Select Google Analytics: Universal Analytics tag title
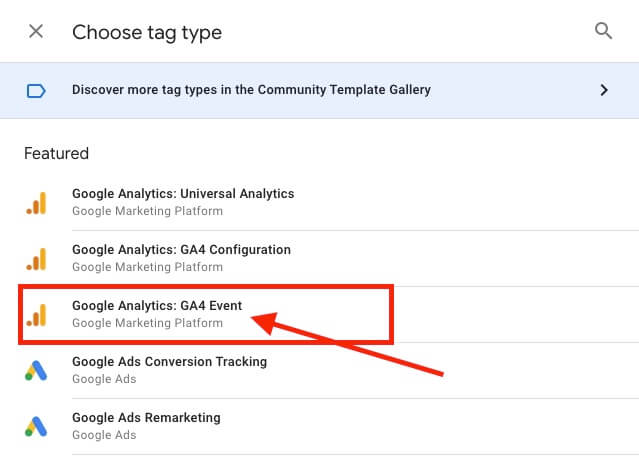The image size is (639, 461). 183,194
